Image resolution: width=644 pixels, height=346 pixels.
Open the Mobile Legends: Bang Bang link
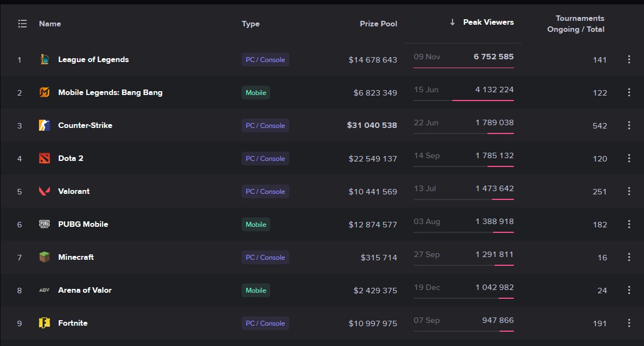(110, 92)
